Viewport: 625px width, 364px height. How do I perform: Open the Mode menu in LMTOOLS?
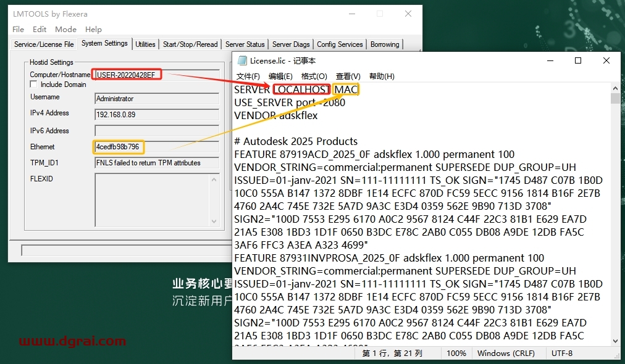coord(65,30)
